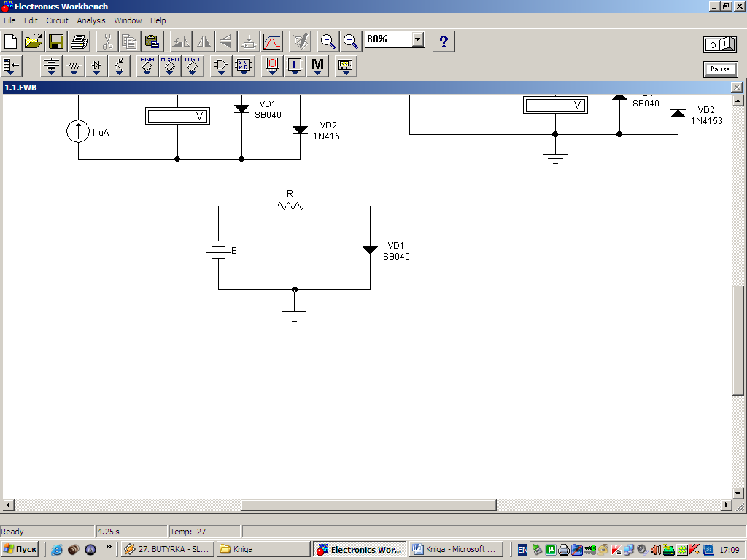Viewport: 747px width, 560px height.
Task: Open the File menu
Action: tap(9, 20)
